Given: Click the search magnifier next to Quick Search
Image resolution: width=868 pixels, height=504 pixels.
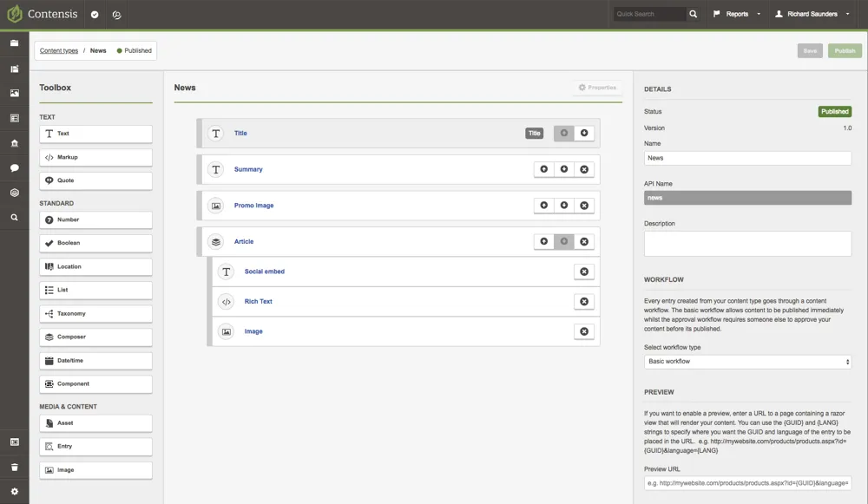Looking at the screenshot, I should tap(693, 14).
